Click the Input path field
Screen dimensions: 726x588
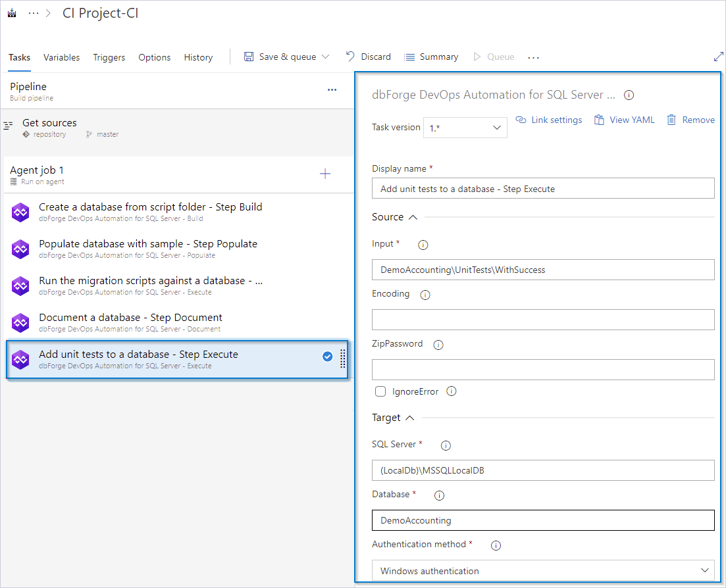click(543, 269)
